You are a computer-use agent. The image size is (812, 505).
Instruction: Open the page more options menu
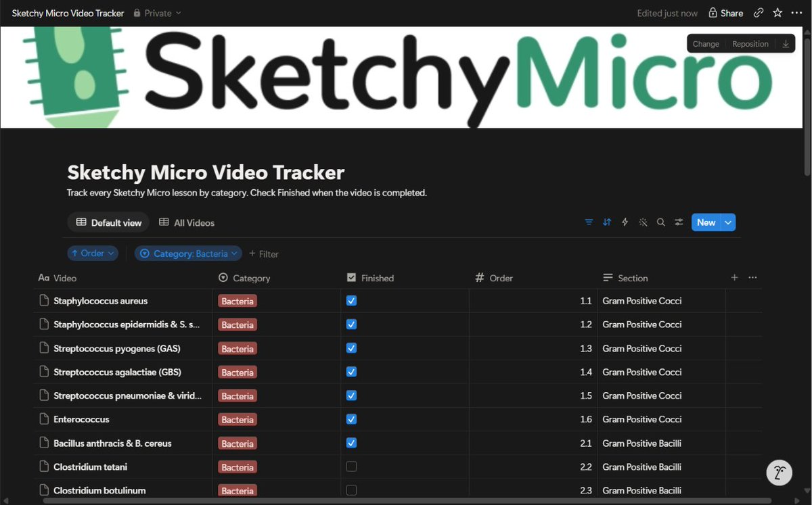coord(796,13)
